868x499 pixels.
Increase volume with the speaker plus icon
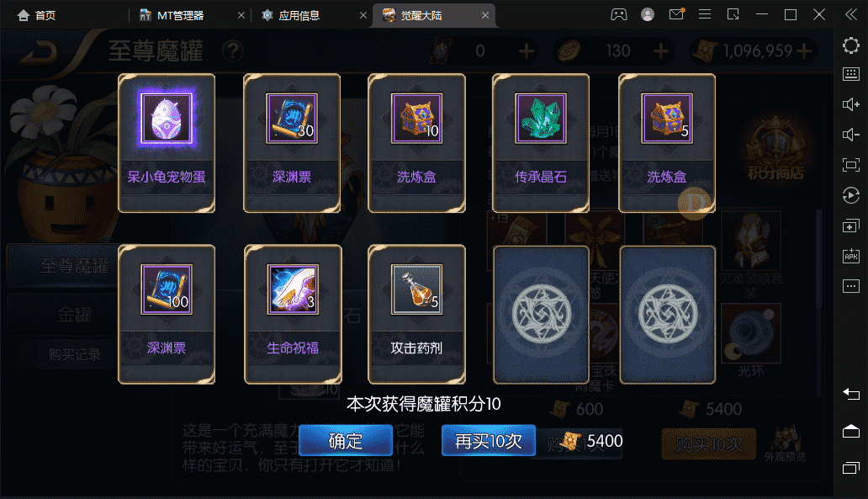(851, 104)
